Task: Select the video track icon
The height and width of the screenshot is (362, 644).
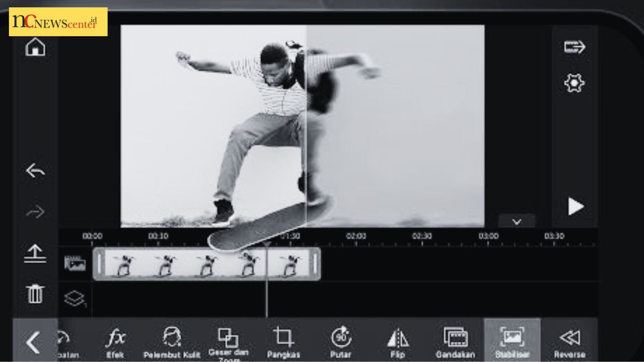Action: 75,263
